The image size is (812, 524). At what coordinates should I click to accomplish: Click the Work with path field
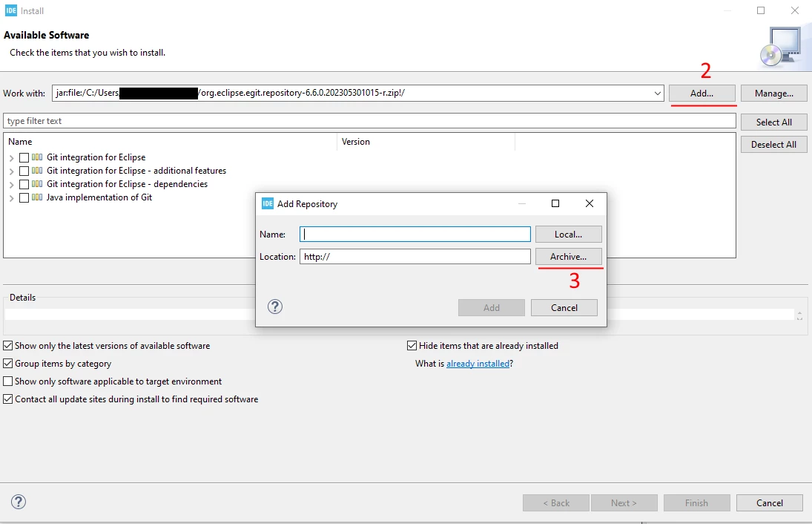(358, 94)
